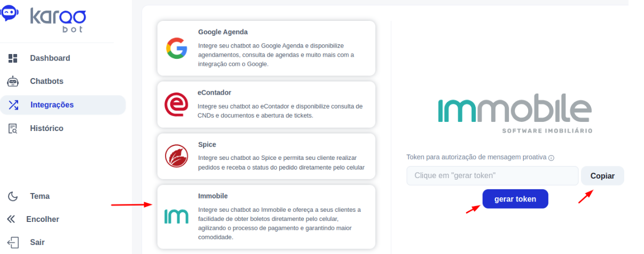Viewport: 644px width, 254px height.
Task: Click the Chatbots robot icon
Action: click(x=13, y=81)
